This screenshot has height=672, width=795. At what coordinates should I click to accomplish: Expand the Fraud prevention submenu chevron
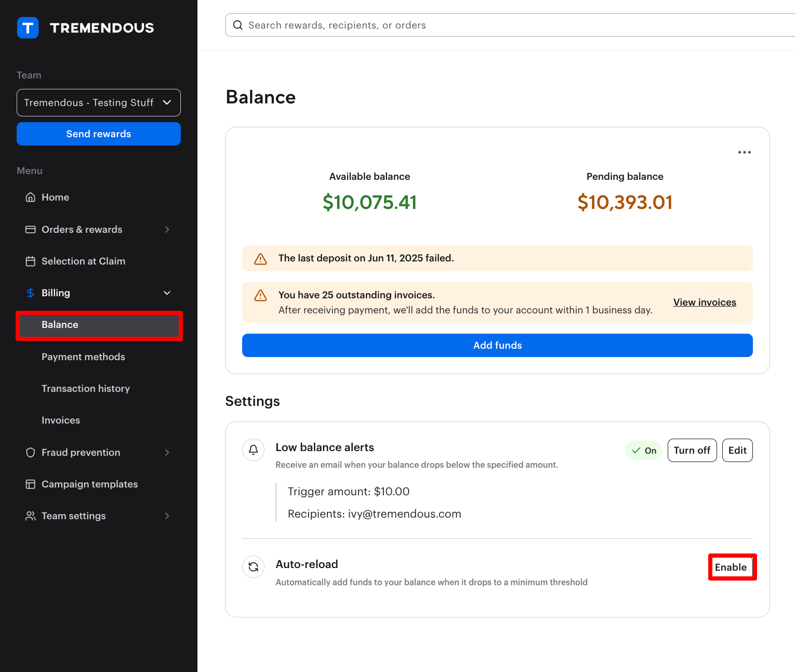tap(167, 452)
